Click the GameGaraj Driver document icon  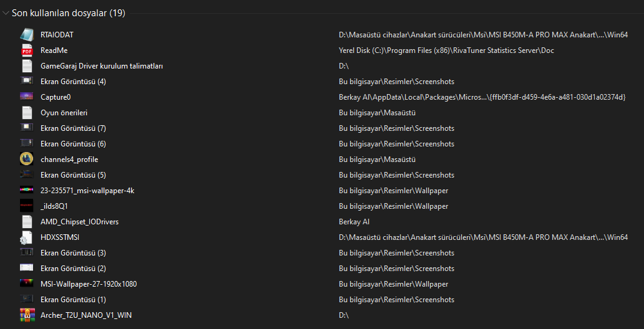point(27,66)
